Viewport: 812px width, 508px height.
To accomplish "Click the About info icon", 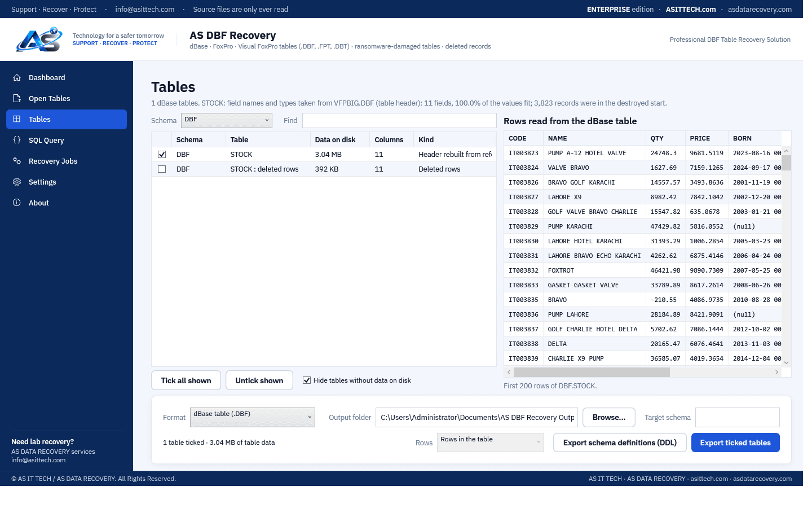I will point(17,203).
